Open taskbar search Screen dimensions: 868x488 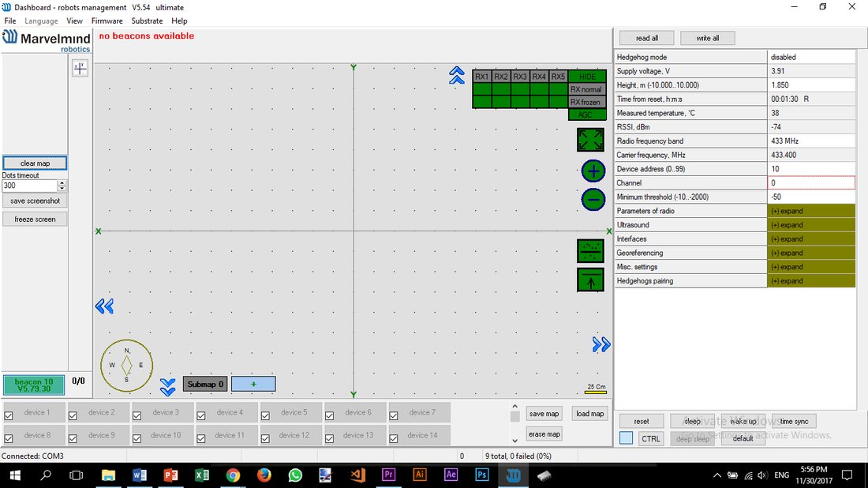point(46,475)
